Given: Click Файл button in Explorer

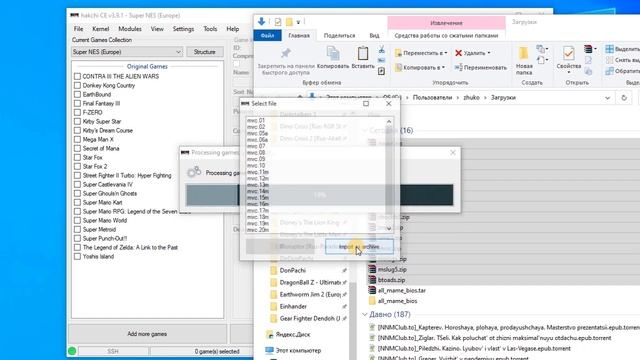Looking at the screenshot, I should [x=267, y=36].
